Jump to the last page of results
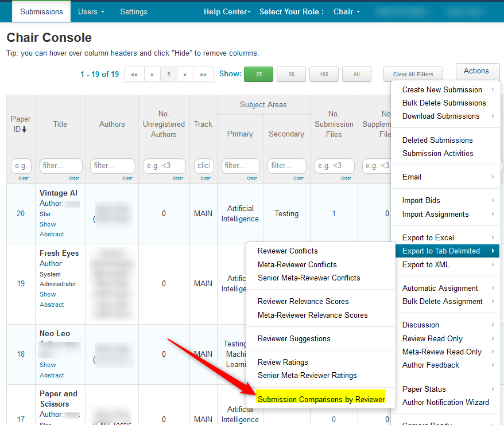The image size is (504, 425). [x=203, y=75]
